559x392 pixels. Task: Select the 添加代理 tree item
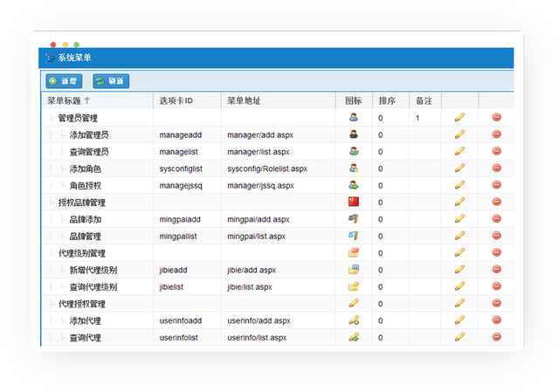click(86, 320)
